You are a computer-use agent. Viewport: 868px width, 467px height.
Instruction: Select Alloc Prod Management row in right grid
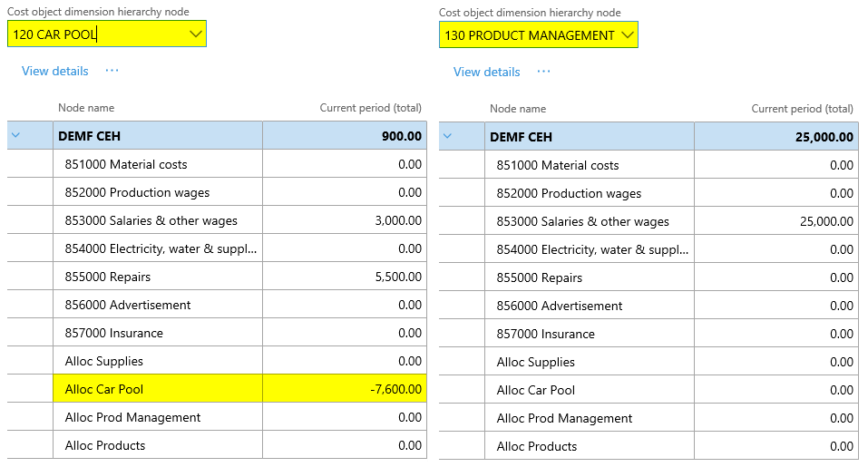coord(564,418)
